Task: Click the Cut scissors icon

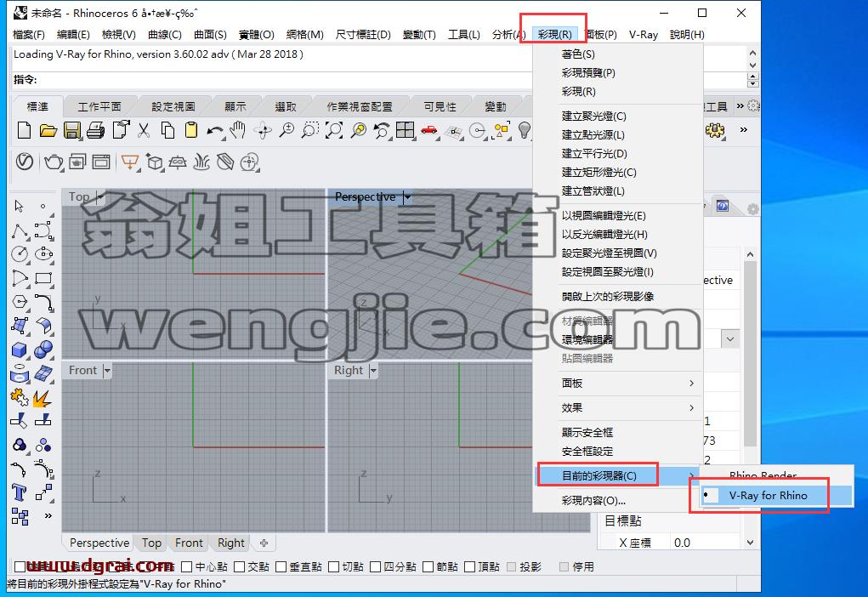Action: (144, 131)
